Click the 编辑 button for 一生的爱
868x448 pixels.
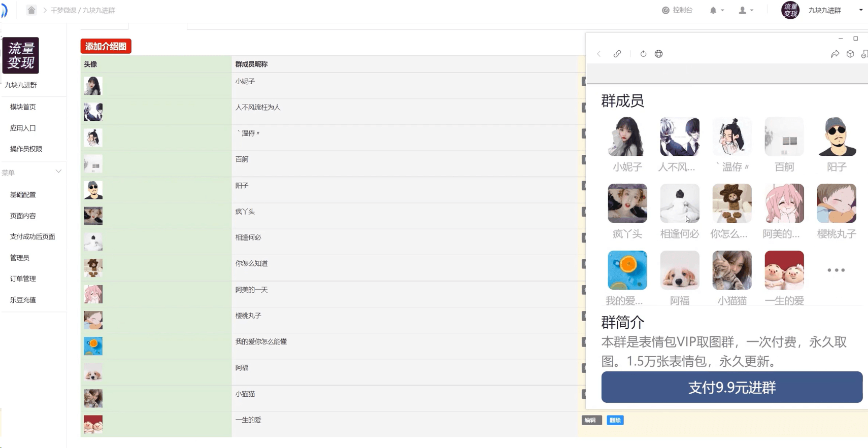tap(591, 420)
